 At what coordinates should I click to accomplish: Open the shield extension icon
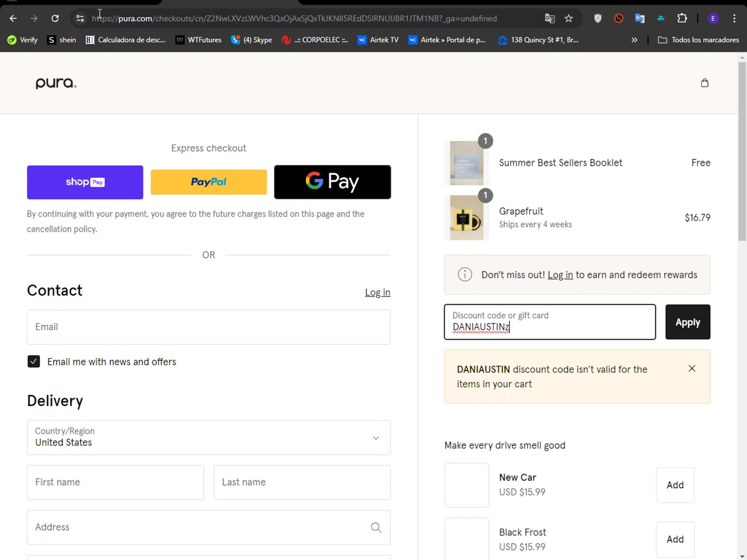pyautogui.click(x=598, y=18)
